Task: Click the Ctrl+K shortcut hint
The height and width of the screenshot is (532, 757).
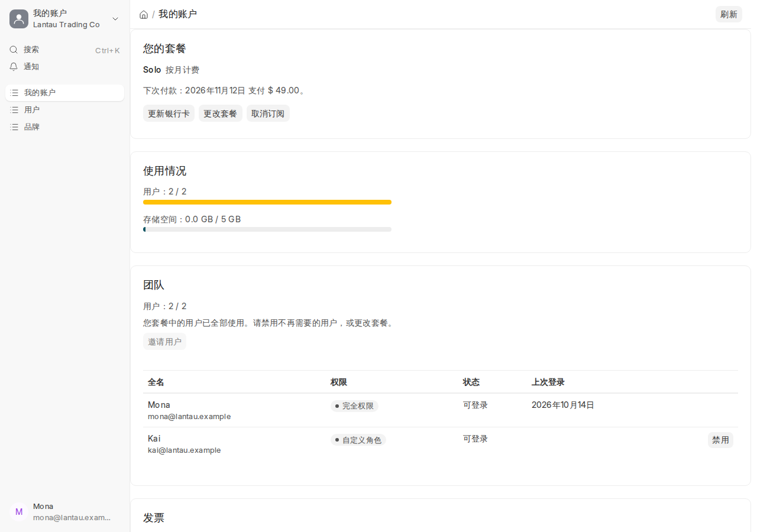Action: (108, 50)
